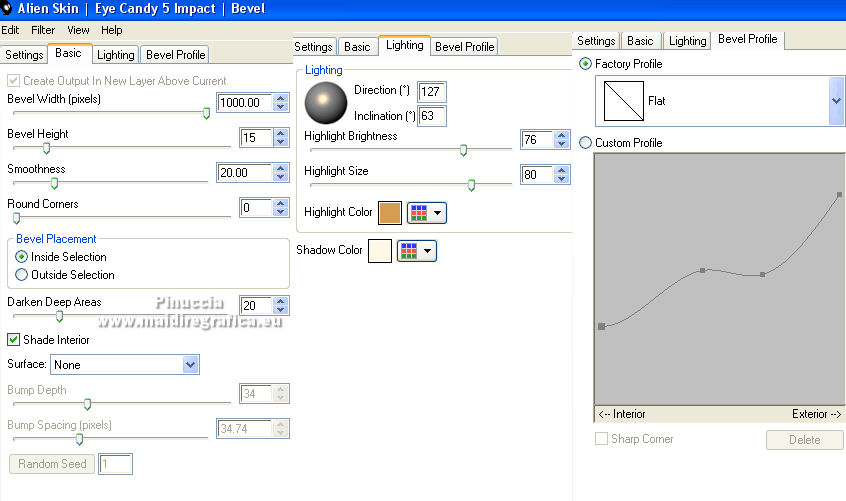The height and width of the screenshot is (501, 846).
Task: Click the Bevel Width slider handle
Action: [206, 113]
